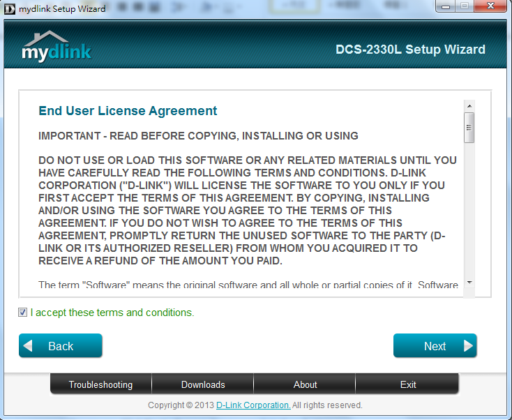The height and width of the screenshot is (420, 512).
Task: Open the About section
Action: pos(305,384)
